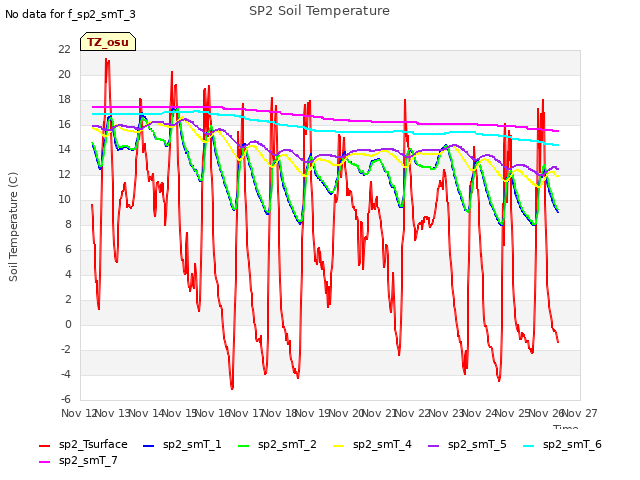640x480 pixels.
Task: Click the blue sp2_smT_1 legend swatch
Action: 149,446
